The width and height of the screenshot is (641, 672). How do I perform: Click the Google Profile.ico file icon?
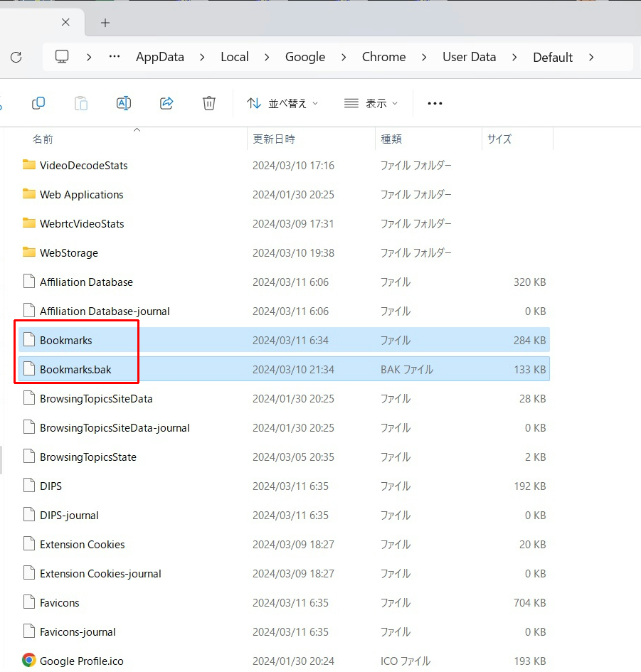[x=28, y=661]
